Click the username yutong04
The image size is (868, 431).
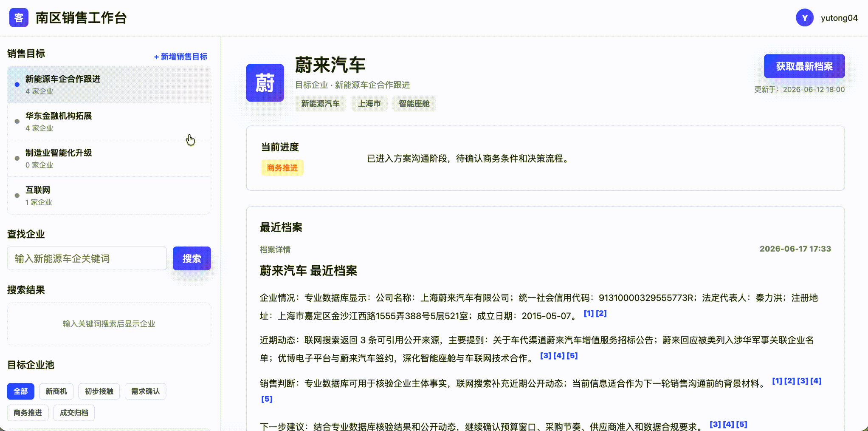[839, 18]
